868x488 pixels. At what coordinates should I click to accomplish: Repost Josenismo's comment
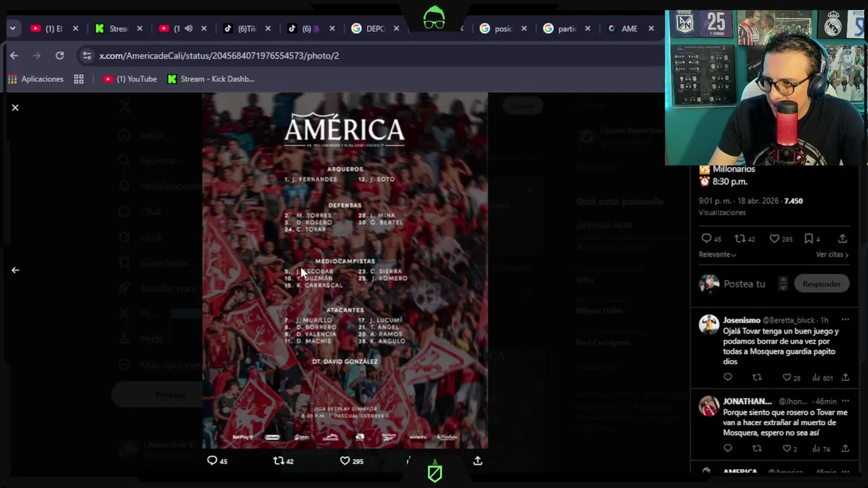click(x=757, y=378)
